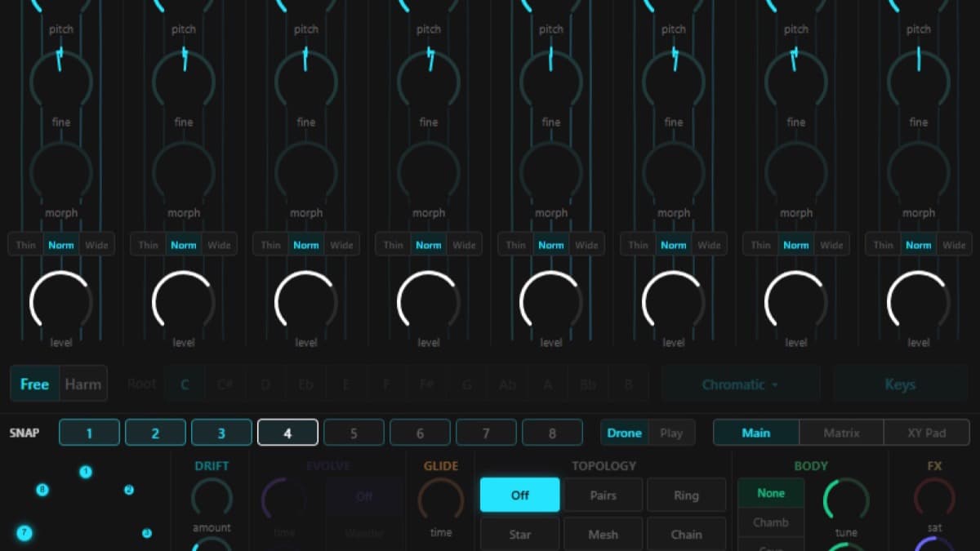Select root note A

click(547, 384)
